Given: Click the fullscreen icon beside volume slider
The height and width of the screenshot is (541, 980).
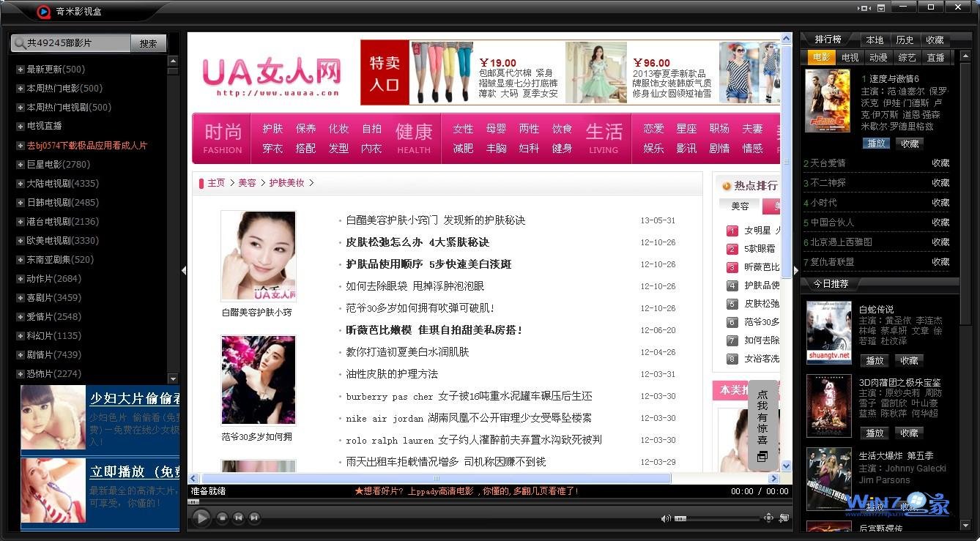Looking at the screenshot, I should (768, 518).
